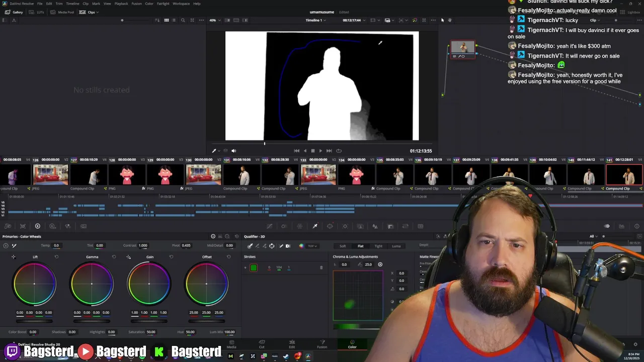
Task: Open Camera Raw palette icon
Action: (8, 226)
